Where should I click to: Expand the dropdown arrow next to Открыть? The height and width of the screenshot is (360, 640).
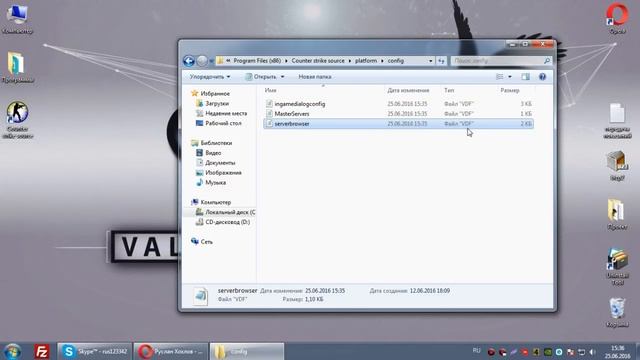click(282, 77)
